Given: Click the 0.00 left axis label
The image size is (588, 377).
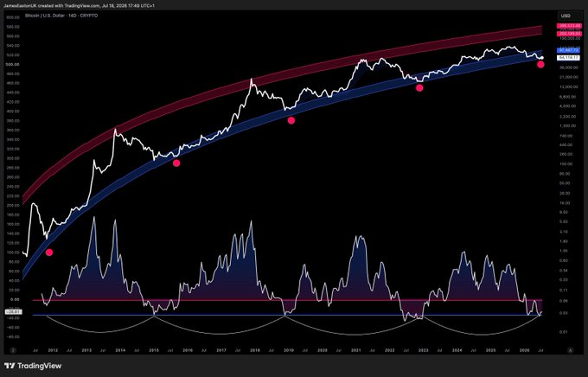Looking at the screenshot, I should point(15,300).
